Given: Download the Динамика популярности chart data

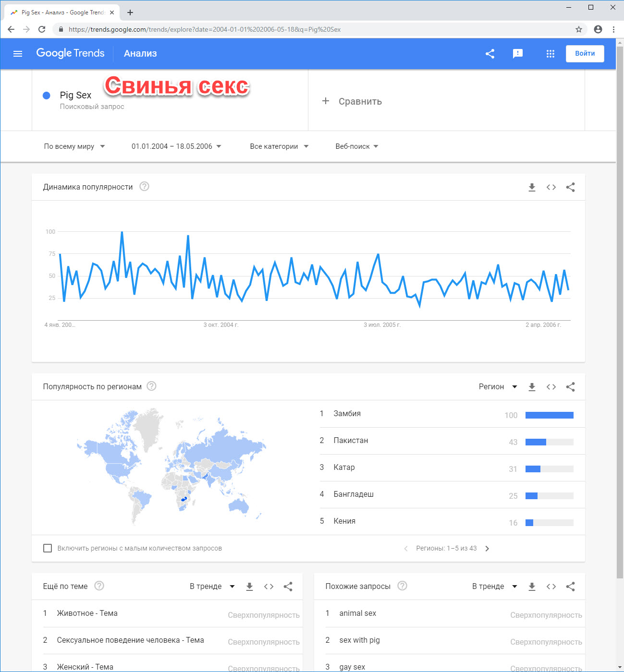Looking at the screenshot, I should point(532,187).
